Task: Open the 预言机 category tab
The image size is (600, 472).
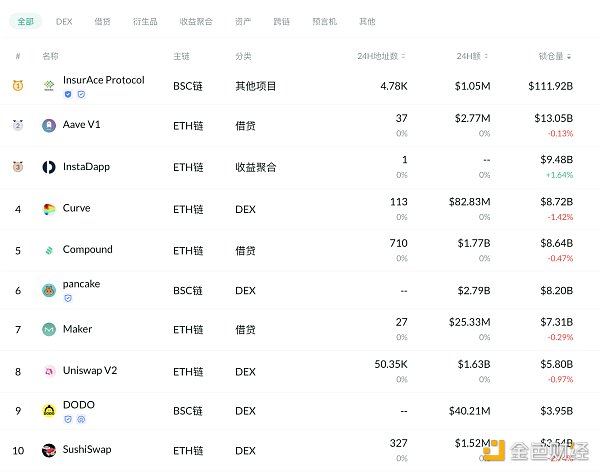Action: [x=327, y=20]
